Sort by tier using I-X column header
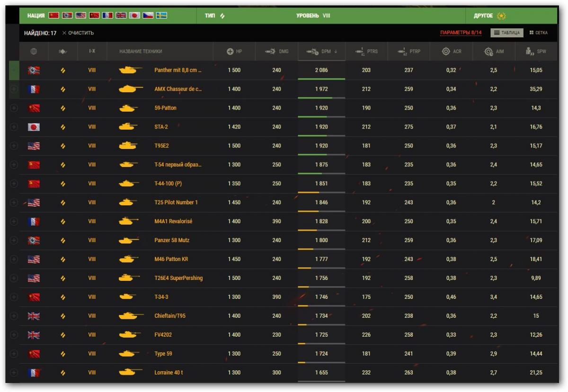 [92, 51]
